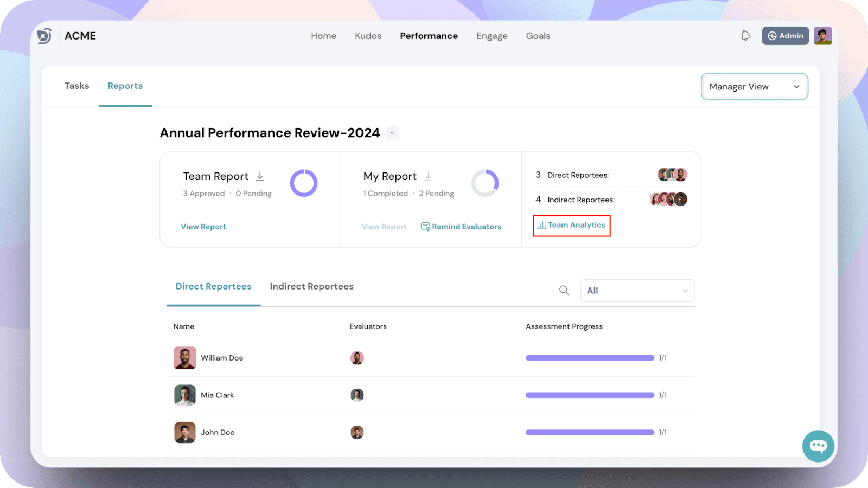Select the Performance menu
This screenshot has height=488, width=868.
click(429, 36)
